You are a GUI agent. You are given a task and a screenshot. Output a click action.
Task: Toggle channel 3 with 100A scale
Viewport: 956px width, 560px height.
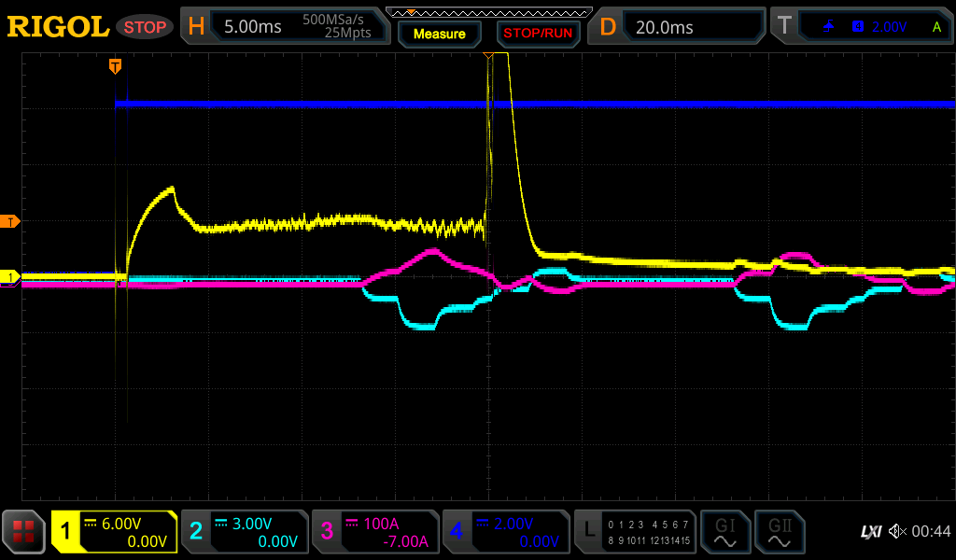(x=375, y=532)
